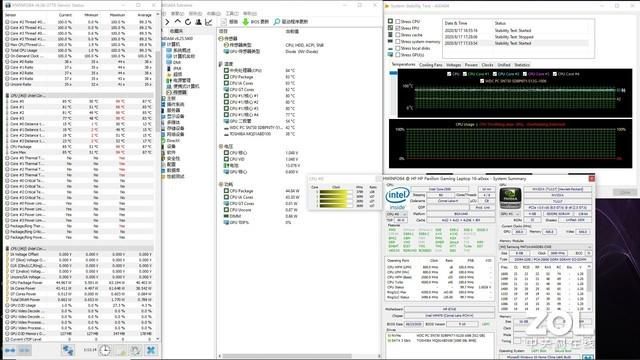Toggle the Stress FPU checkbox
The image size is (640, 360).
pyautogui.click(x=397, y=28)
